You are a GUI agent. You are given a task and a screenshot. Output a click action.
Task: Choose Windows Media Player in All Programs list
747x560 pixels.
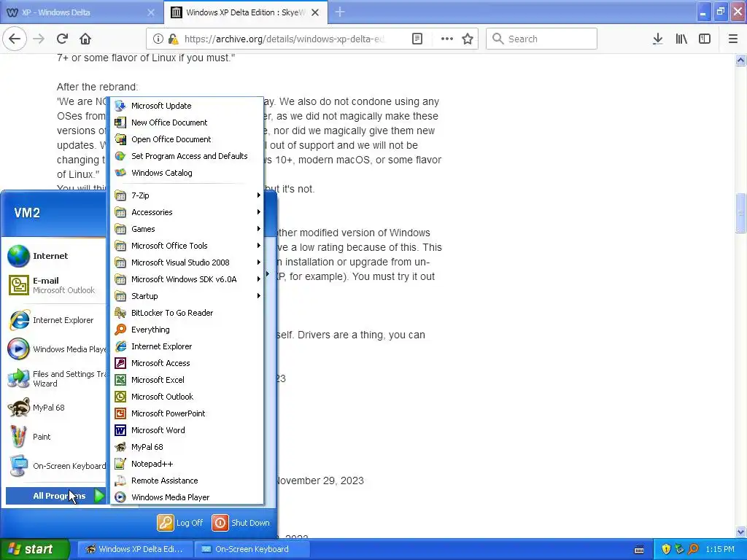[187, 497]
